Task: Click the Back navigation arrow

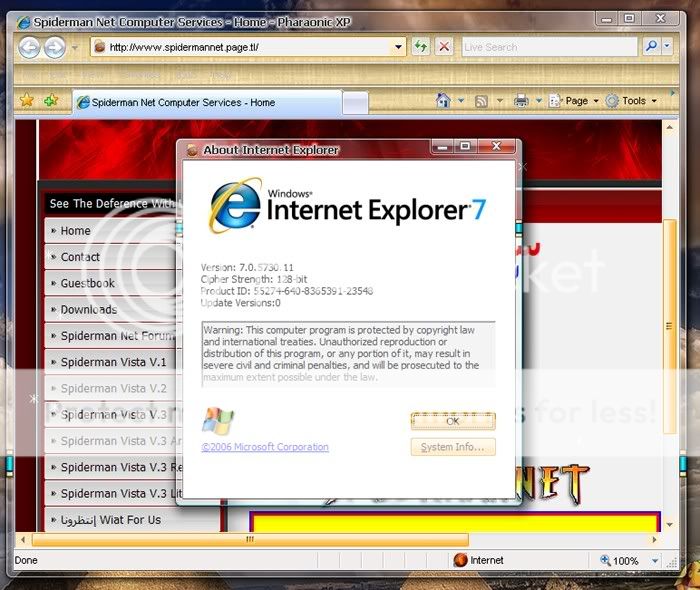Action: (x=29, y=47)
